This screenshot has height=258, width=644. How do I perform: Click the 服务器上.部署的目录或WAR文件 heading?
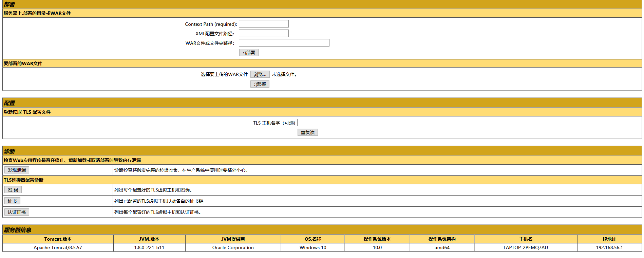37,13
